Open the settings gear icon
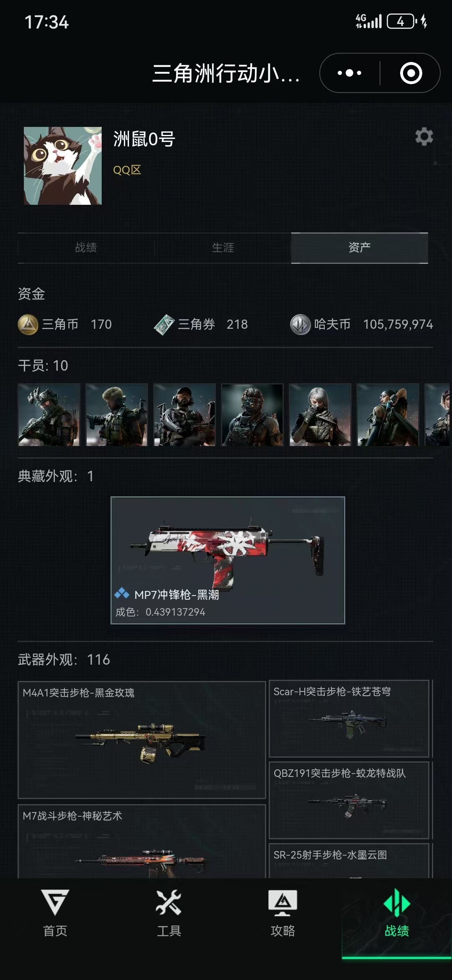The height and width of the screenshot is (980, 452). (x=424, y=137)
